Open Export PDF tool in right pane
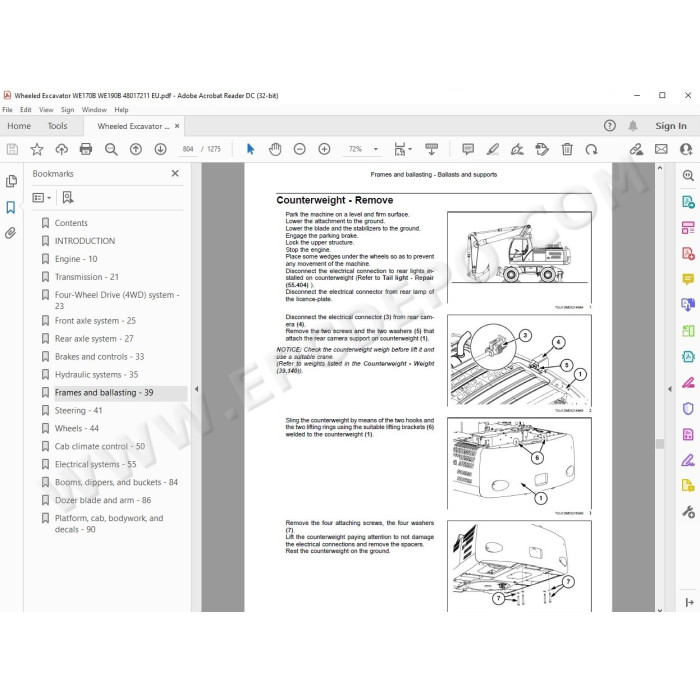The width and height of the screenshot is (700, 700). (x=688, y=202)
